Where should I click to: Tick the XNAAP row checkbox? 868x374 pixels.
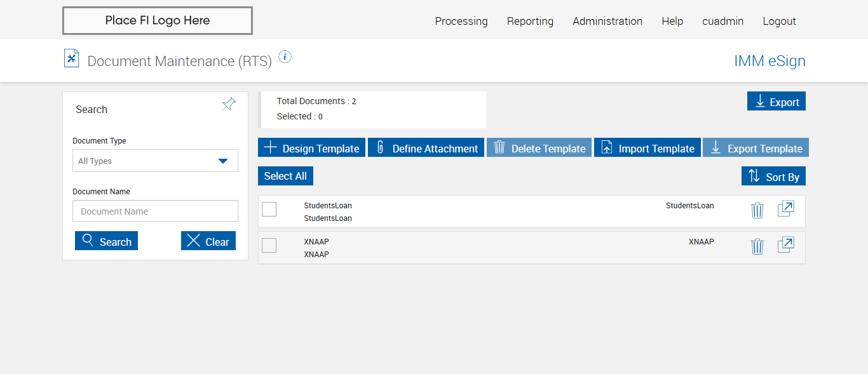(x=269, y=245)
